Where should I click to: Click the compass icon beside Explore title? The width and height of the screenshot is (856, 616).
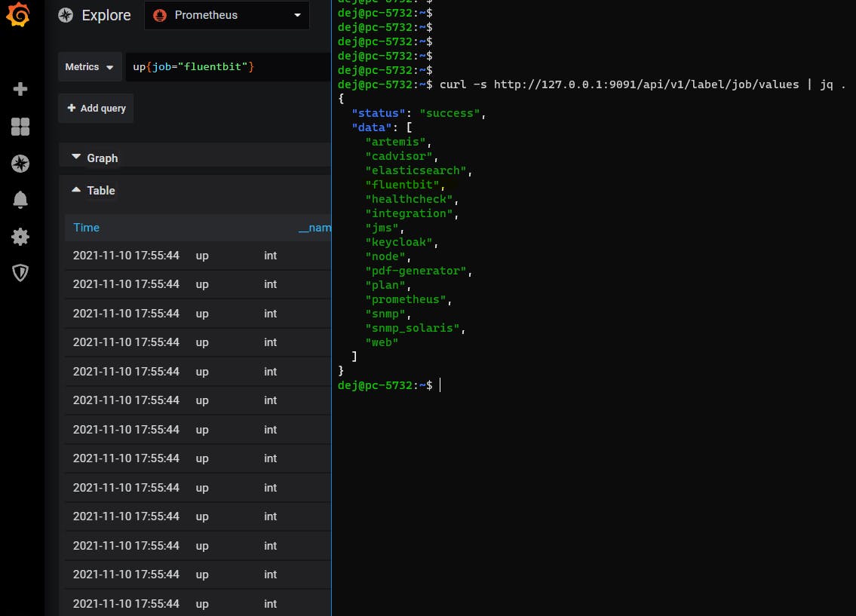pyautogui.click(x=66, y=15)
